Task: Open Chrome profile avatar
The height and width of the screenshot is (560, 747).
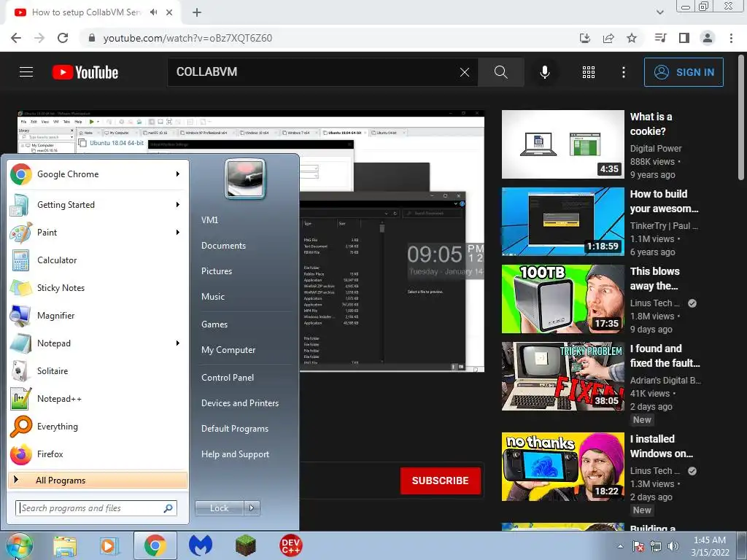Action: (708, 38)
